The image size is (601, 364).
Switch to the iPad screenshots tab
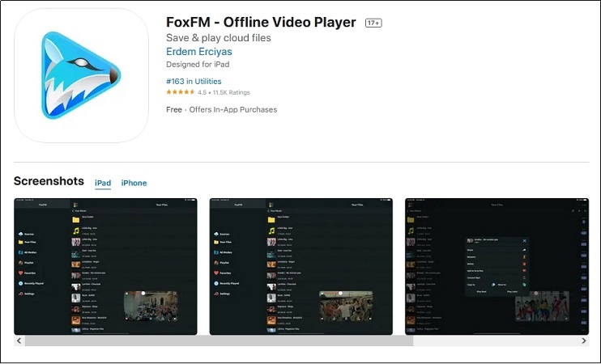[103, 183]
